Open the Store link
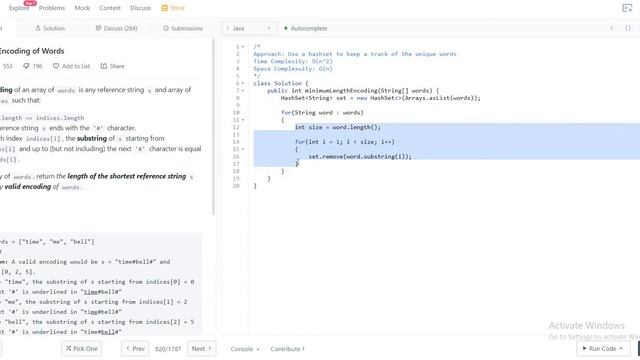This screenshot has height=360, width=640. (173, 8)
